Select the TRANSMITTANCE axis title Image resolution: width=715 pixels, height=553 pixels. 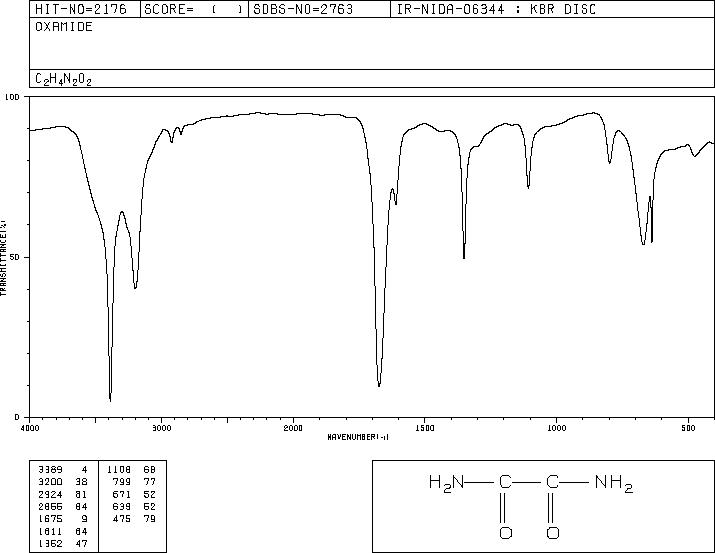click(3, 258)
